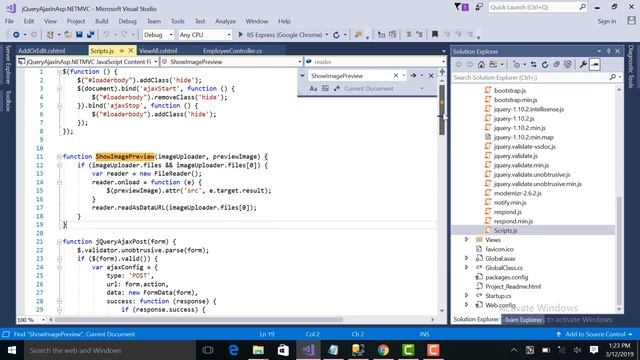Toggle bookmark icon in the toolbar

tap(435, 35)
